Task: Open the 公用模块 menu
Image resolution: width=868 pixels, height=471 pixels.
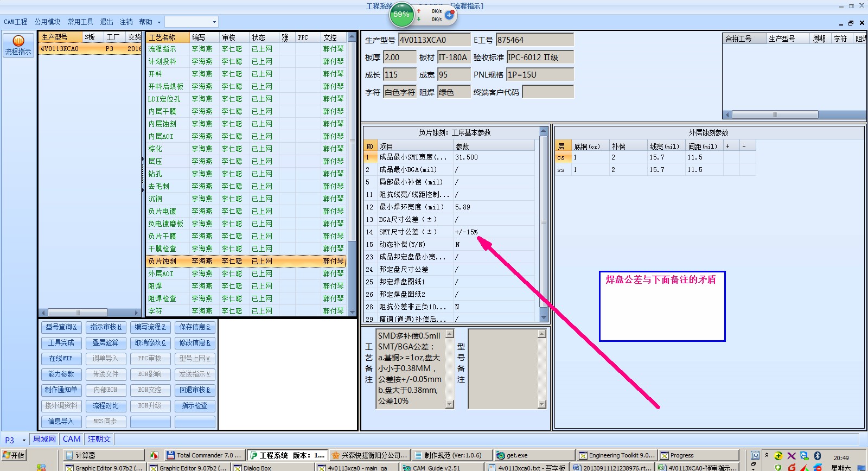Action: [x=48, y=22]
